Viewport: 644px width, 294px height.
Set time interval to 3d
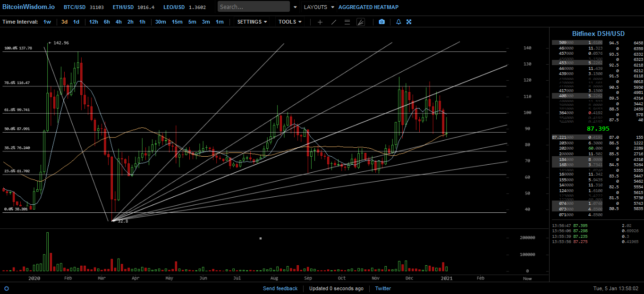(x=64, y=22)
